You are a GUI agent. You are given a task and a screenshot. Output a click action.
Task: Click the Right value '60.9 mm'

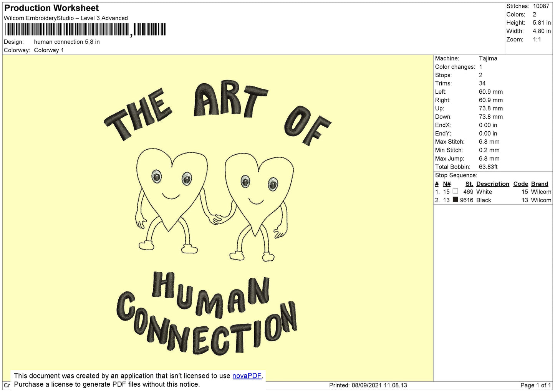[490, 100]
